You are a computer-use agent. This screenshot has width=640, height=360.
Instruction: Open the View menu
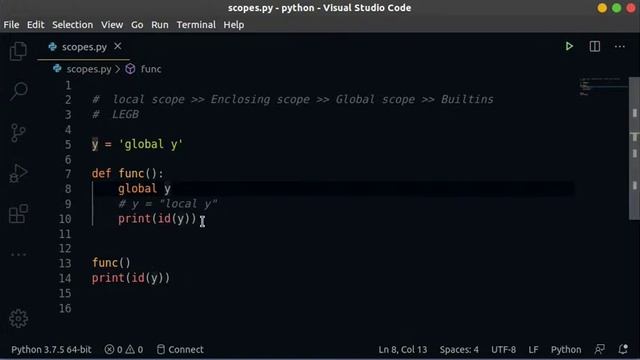click(112, 25)
